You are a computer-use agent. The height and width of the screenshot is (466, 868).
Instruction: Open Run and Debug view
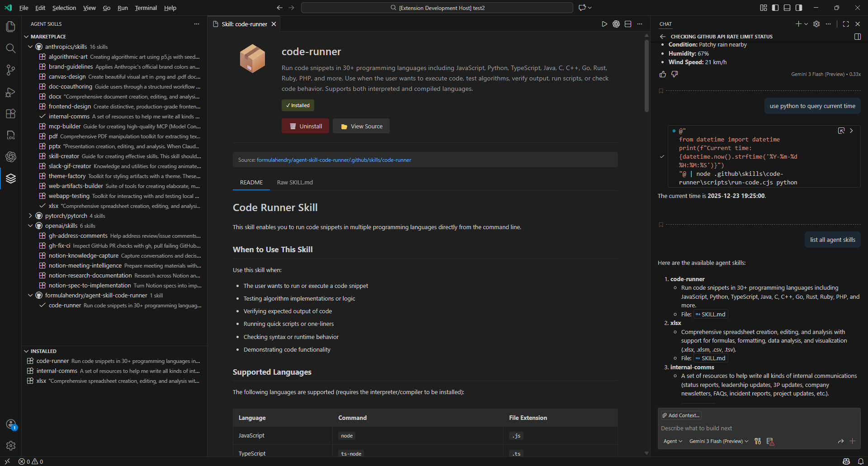point(10,92)
